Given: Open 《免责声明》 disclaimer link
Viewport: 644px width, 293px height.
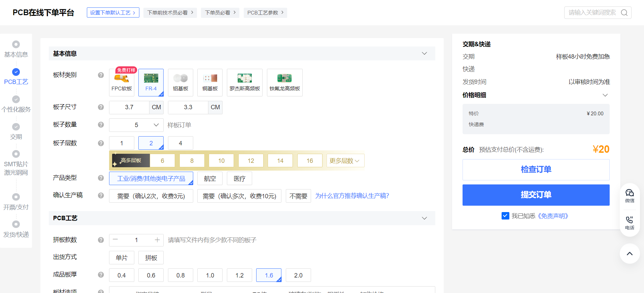Looking at the screenshot, I should pyautogui.click(x=553, y=216).
